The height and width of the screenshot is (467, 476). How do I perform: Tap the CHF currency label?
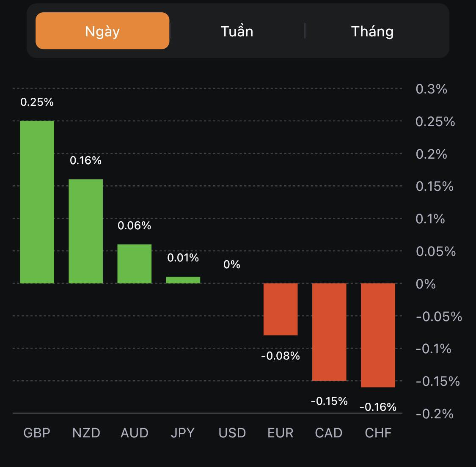pos(378,433)
